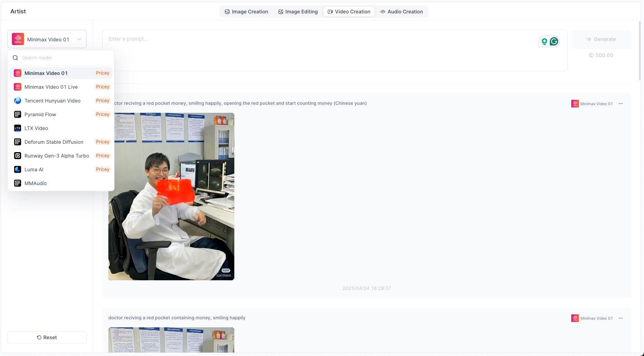Pick Luma AI from the list

pyautogui.click(x=61, y=169)
